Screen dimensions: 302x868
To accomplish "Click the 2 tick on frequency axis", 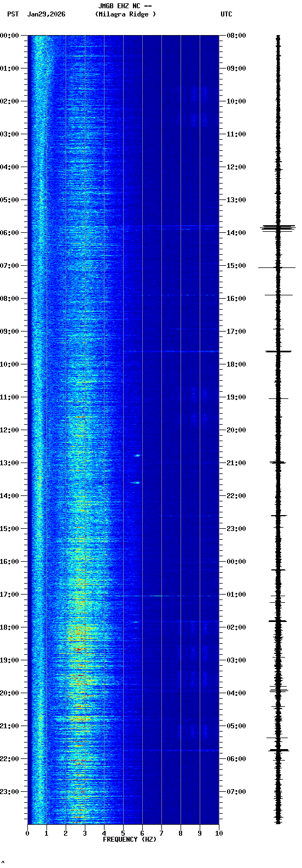I will 66,833.
